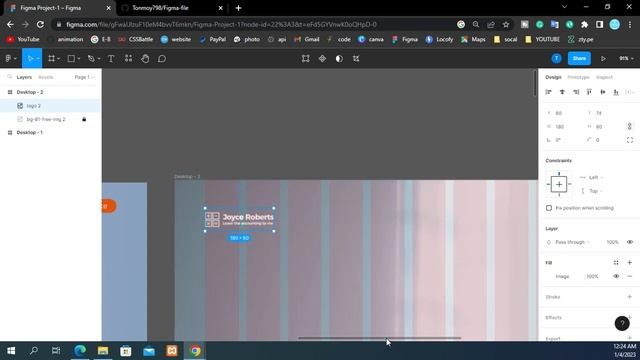Click the Create component icon
The image size is (640, 360).
(x=322, y=59)
